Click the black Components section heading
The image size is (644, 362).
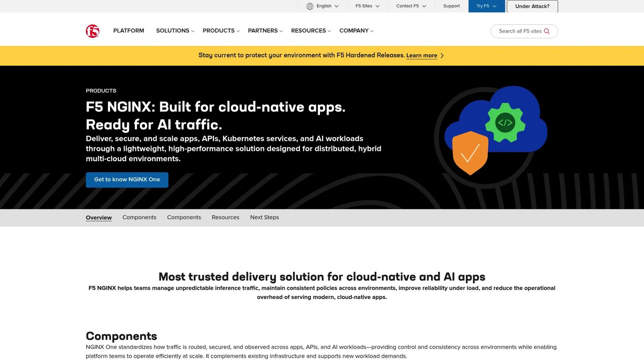pos(121,336)
